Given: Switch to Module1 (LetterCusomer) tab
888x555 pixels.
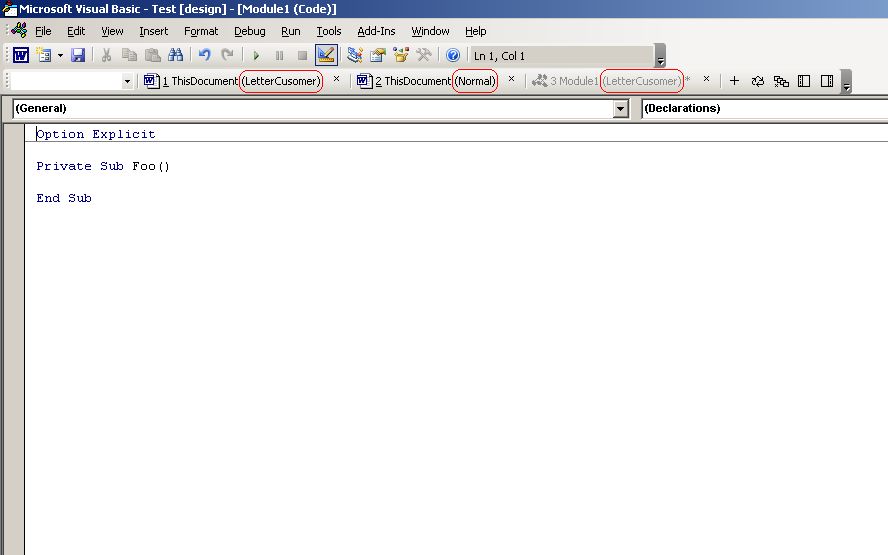Looking at the screenshot, I should click(610, 81).
